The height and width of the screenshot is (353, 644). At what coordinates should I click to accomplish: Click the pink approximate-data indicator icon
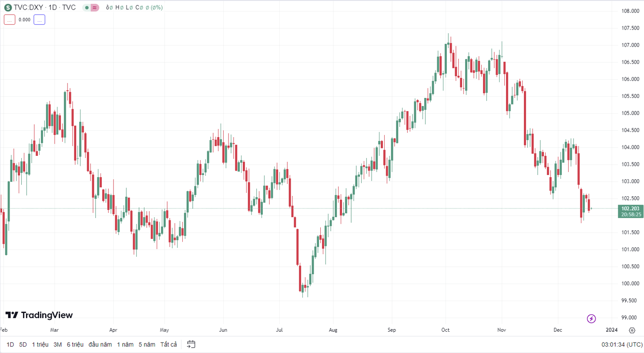(x=95, y=7)
